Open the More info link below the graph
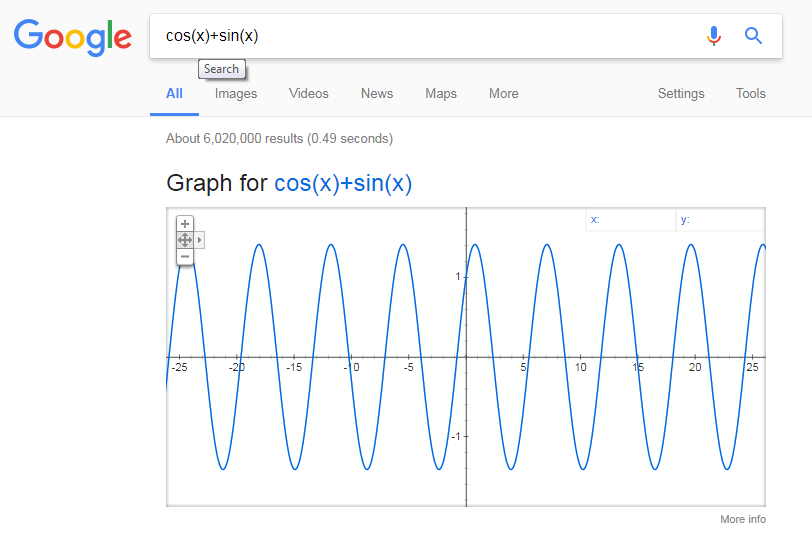Image resolution: width=812 pixels, height=536 pixels. (x=743, y=520)
